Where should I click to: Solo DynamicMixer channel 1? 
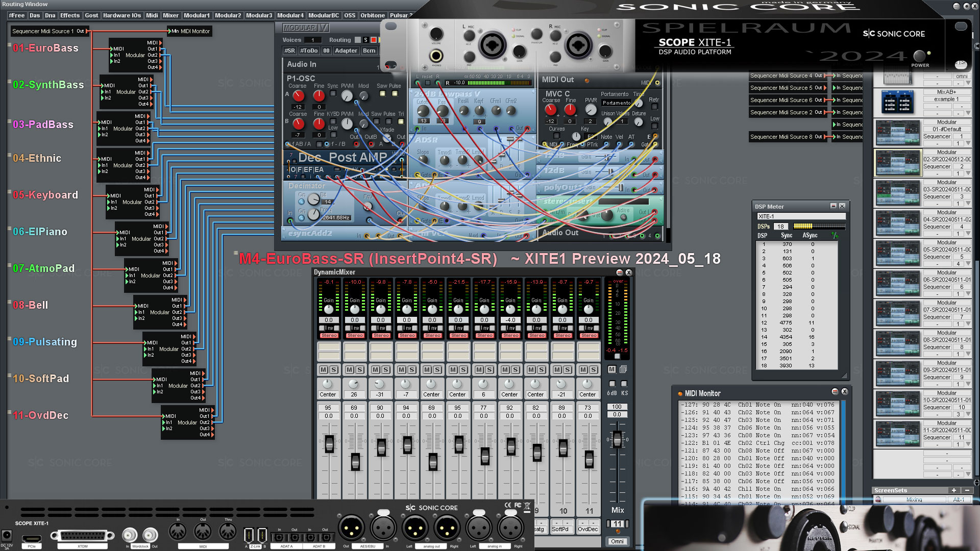pyautogui.click(x=334, y=369)
